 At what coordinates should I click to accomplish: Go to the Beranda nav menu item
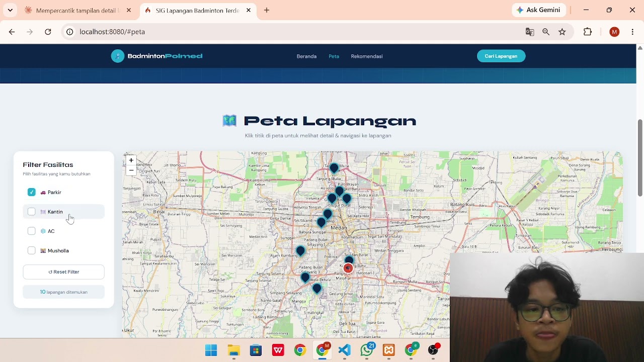point(306,56)
